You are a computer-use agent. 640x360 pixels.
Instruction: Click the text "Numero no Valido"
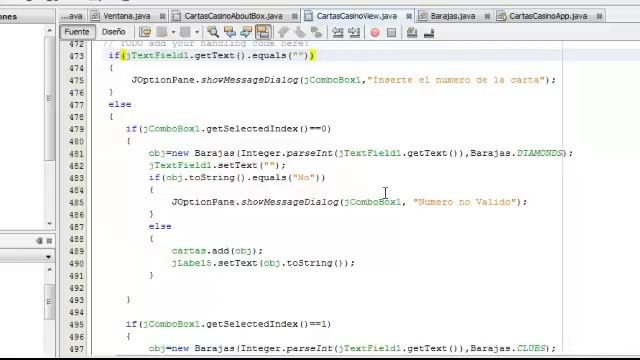point(464,202)
